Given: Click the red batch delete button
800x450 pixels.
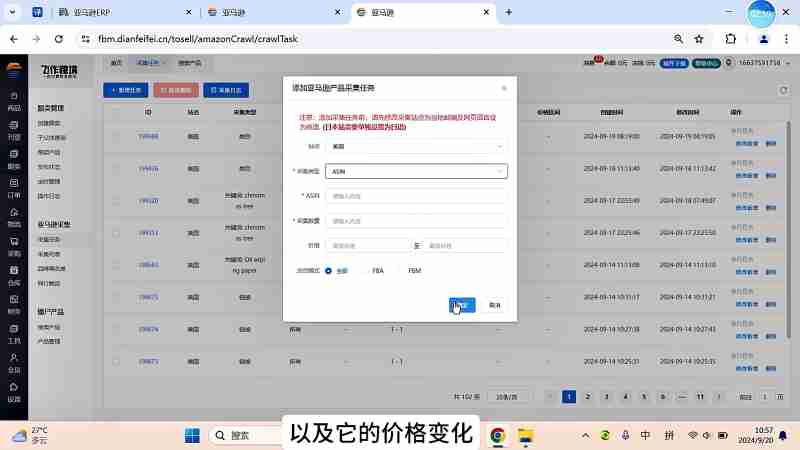Looking at the screenshot, I should point(176,90).
